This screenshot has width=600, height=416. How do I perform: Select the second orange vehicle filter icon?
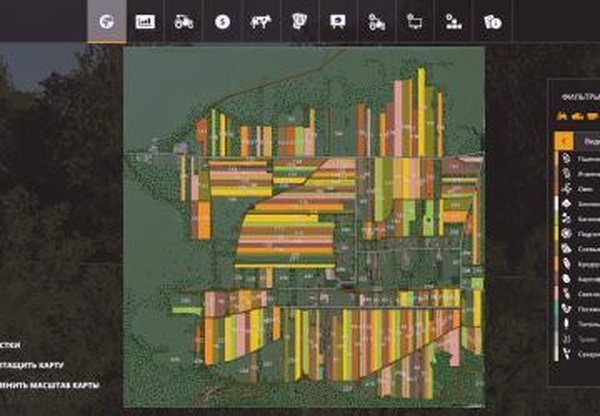click(x=577, y=116)
